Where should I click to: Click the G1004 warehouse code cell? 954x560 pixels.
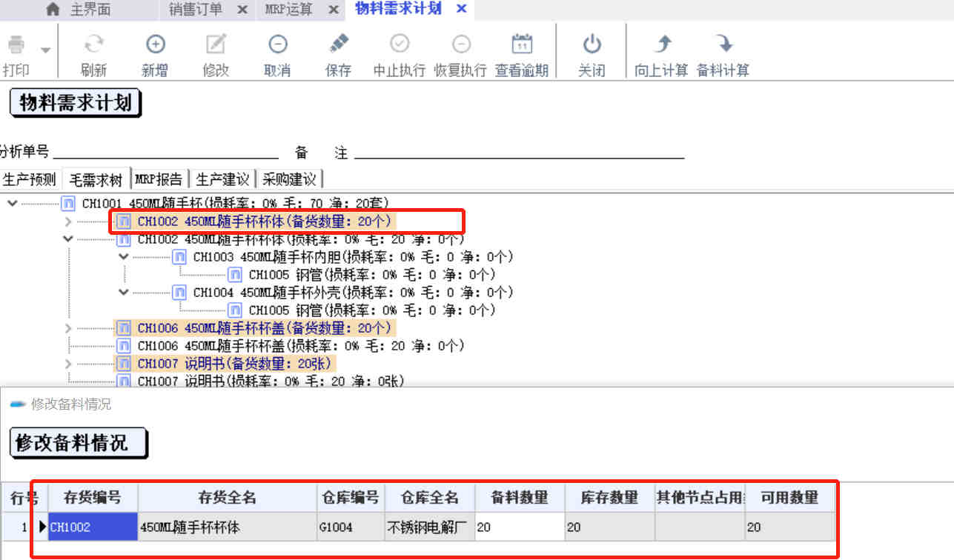coord(351,527)
